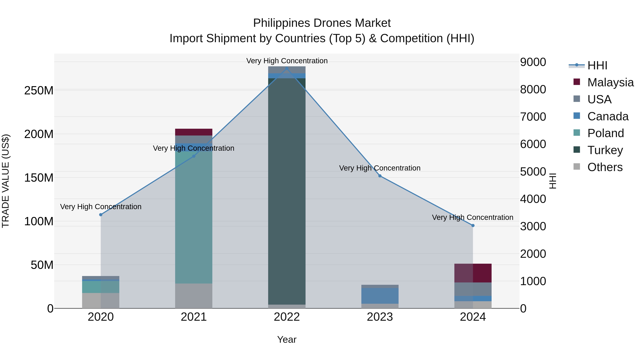Click the Poland teal legend swatch
Viewport: 644px width, 362px height.
(577, 132)
